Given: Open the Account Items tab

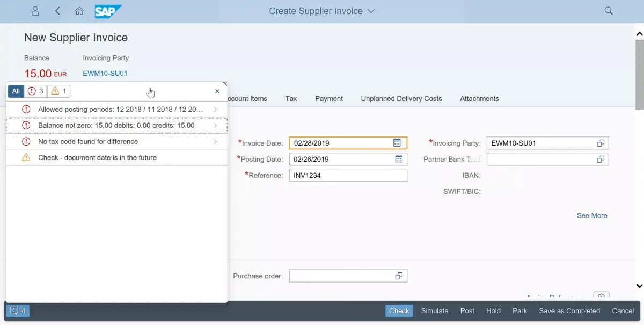Looking at the screenshot, I should 247,98.
